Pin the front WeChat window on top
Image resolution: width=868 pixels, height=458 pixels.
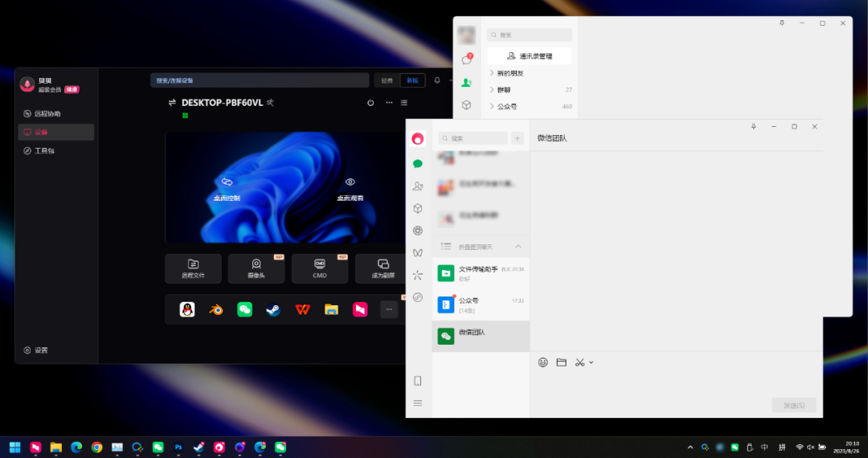(753, 127)
